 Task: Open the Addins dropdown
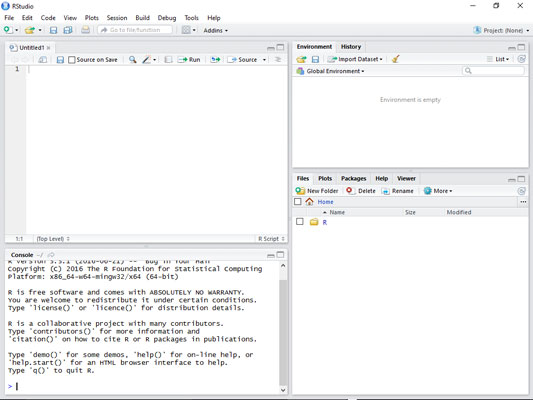pyautogui.click(x=216, y=31)
